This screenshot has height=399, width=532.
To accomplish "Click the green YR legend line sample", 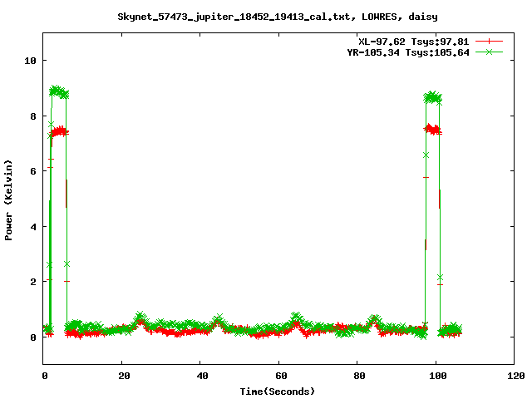I will pos(489,52).
